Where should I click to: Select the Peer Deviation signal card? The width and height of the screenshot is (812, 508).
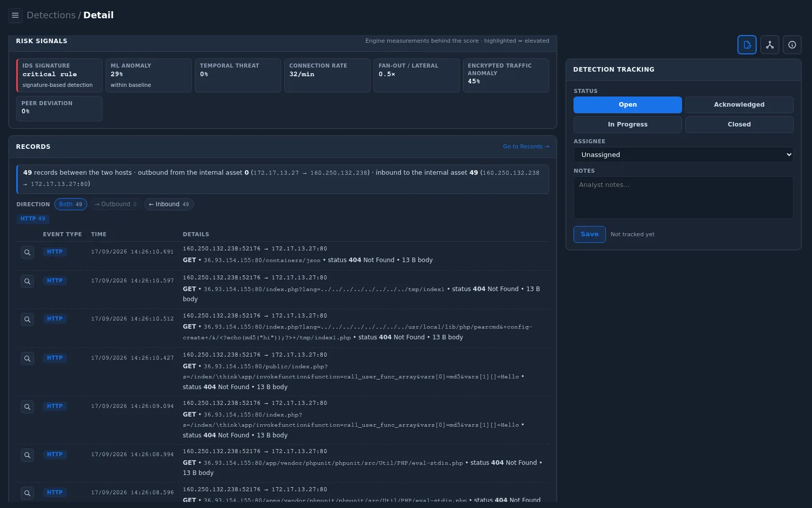click(59, 109)
